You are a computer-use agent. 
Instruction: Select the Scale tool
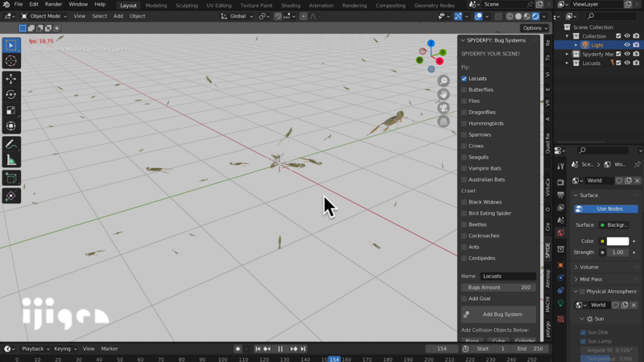[x=11, y=110]
